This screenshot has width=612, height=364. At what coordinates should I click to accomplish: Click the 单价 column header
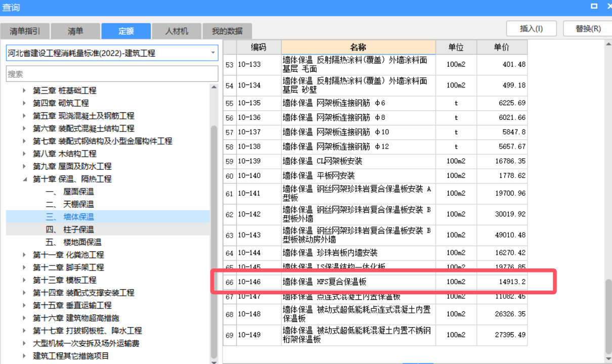click(x=502, y=48)
